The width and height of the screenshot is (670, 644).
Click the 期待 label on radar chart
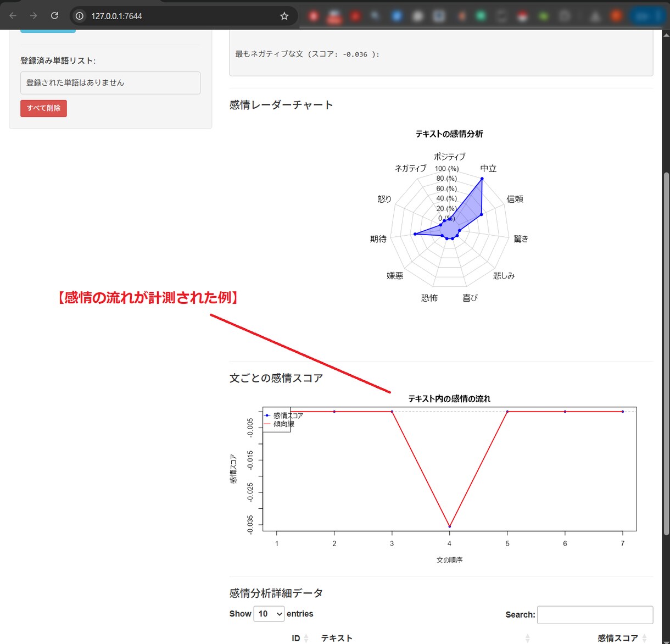378,239
